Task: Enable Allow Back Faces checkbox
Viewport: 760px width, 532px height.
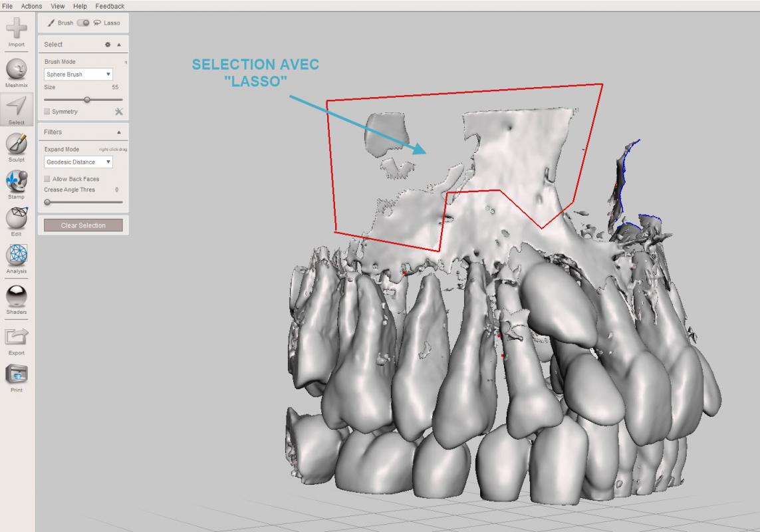Action: tap(47, 179)
